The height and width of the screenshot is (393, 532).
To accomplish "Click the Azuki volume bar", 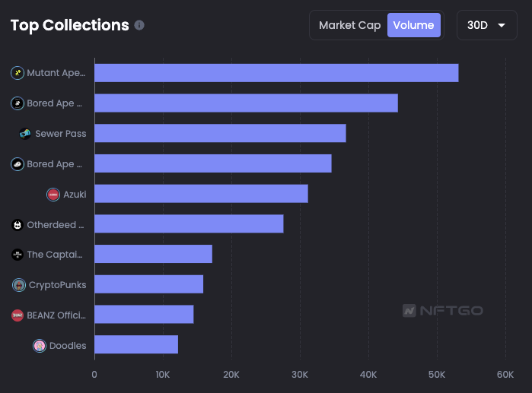I will click(x=201, y=194).
